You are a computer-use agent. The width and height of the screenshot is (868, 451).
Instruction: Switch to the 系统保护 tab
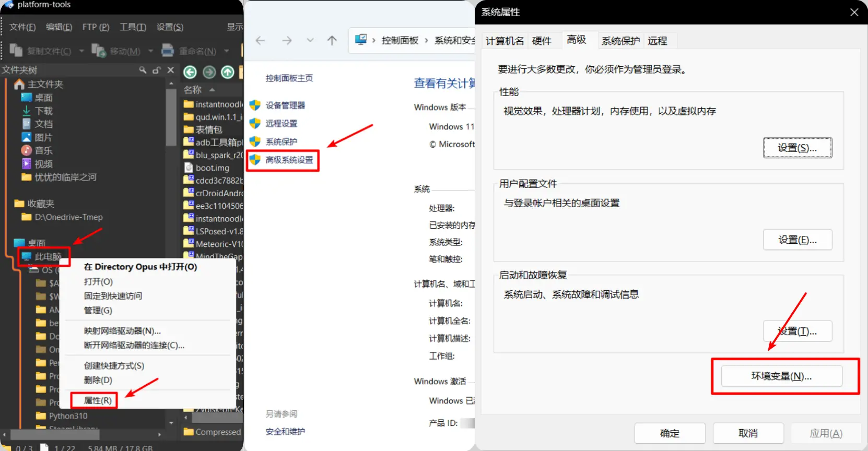(x=620, y=41)
